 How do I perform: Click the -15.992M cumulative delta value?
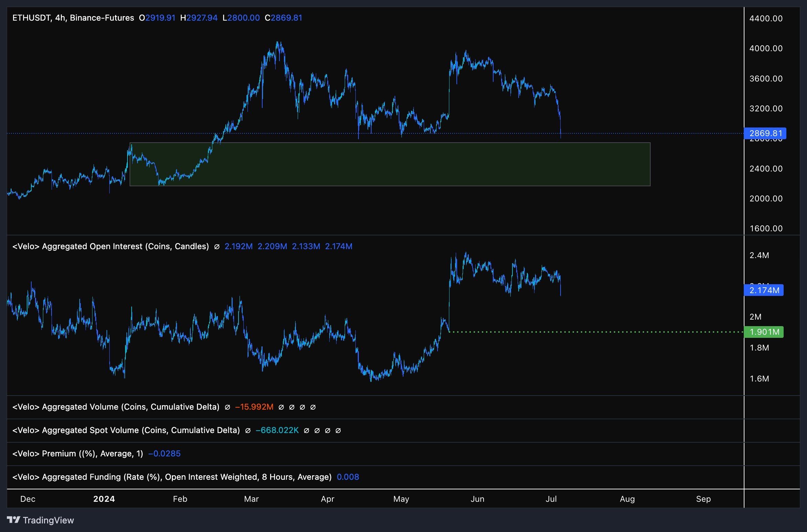(254, 407)
